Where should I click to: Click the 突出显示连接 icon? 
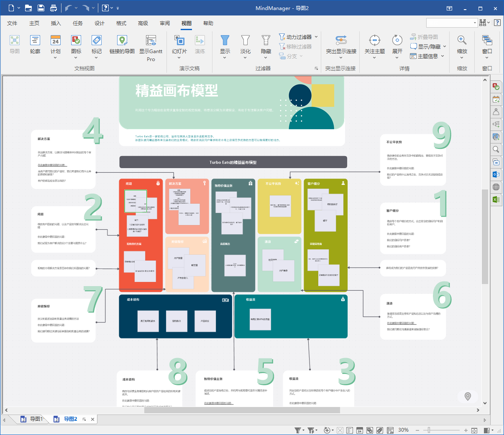pos(341,40)
